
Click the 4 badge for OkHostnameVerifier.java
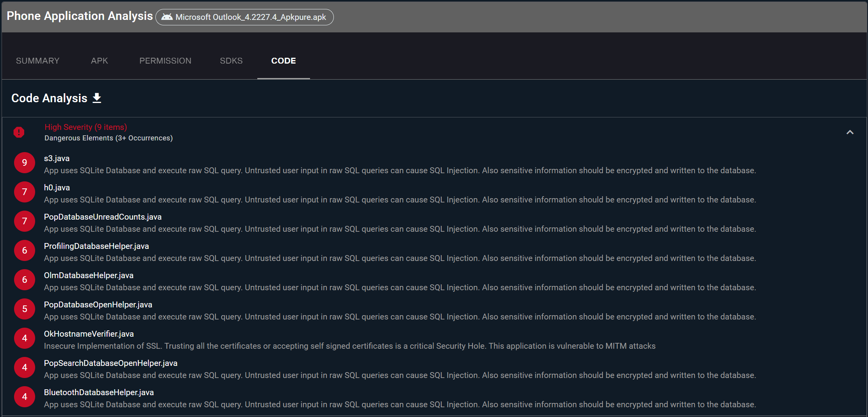click(x=25, y=338)
